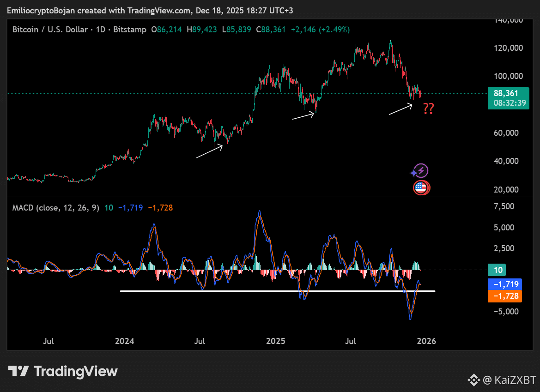Image resolution: width=540 pixels, height=392 pixels.
Task: Select the white support trendline in the MACD panel
Action: [277, 291]
